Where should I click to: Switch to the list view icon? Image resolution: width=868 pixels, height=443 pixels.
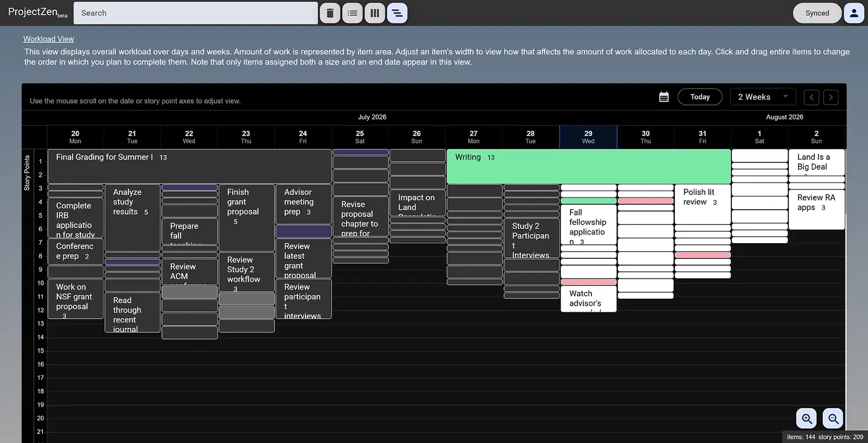click(352, 13)
